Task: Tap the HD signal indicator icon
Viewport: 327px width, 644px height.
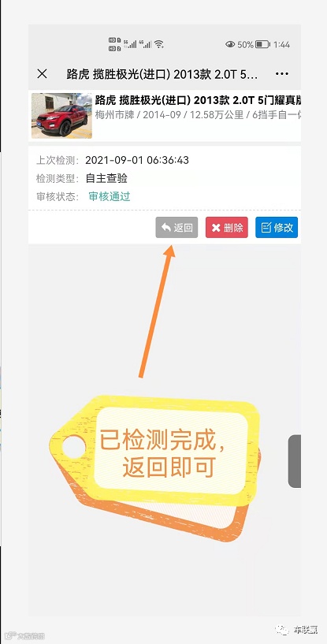Action: click(x=114, y=44)
